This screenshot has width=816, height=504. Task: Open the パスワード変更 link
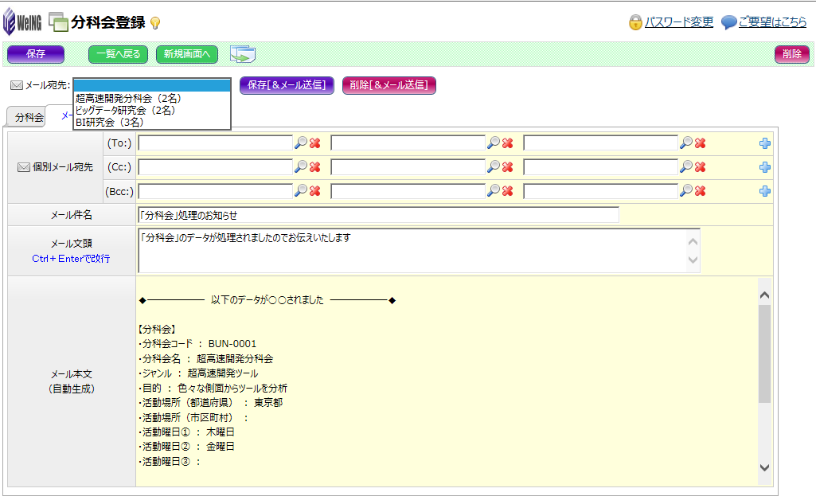[679, 22]
